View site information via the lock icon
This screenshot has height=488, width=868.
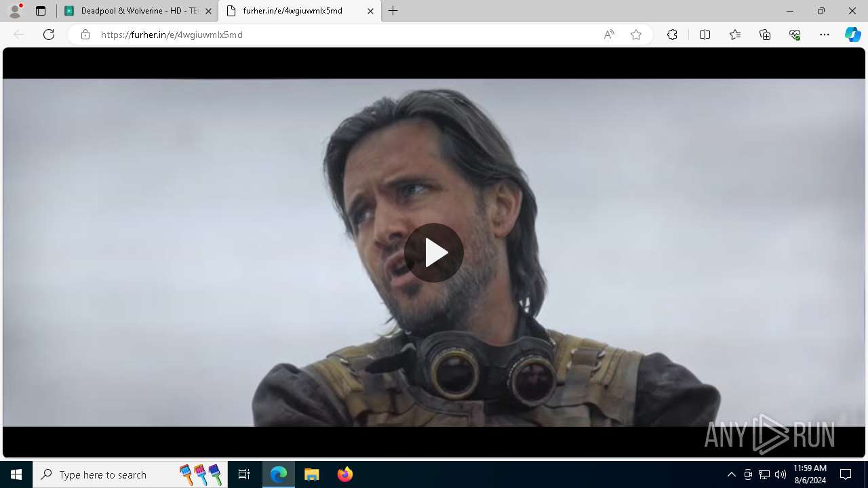85,35
